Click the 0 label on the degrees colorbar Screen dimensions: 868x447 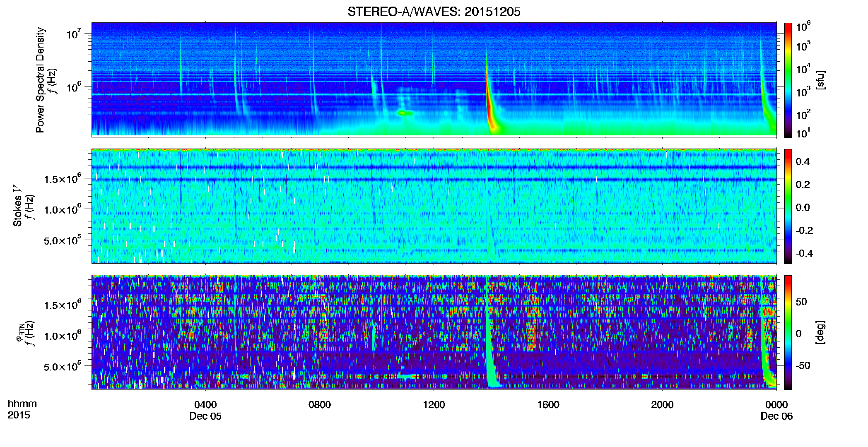click(798, 334)
